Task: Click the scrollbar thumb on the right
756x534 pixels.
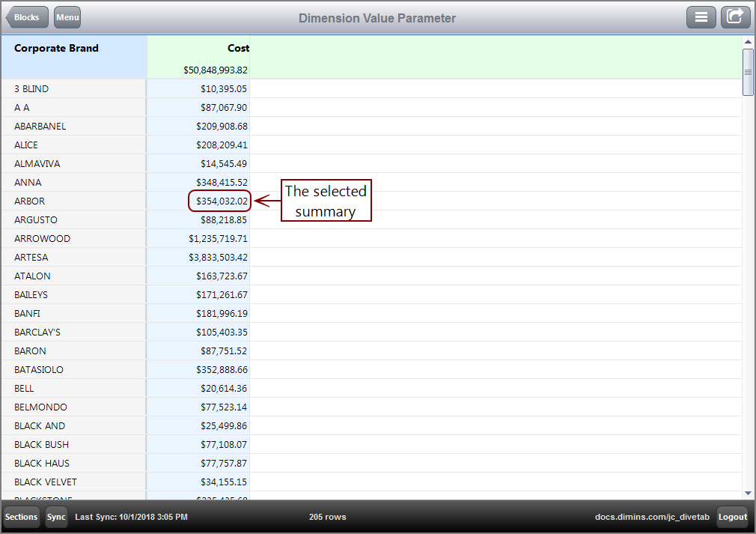Action: point(748,73)
